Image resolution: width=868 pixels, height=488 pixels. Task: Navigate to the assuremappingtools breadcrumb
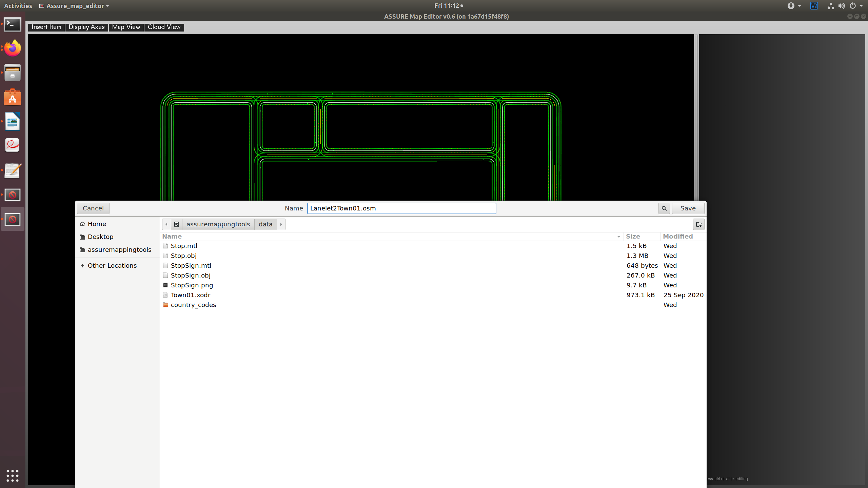pyautogui.click(x=218, y=224)
